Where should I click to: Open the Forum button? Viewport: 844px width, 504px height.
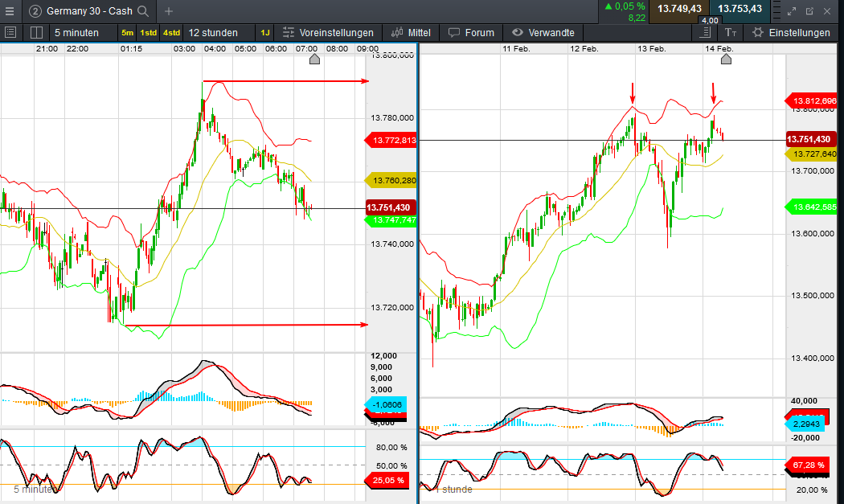472,33
